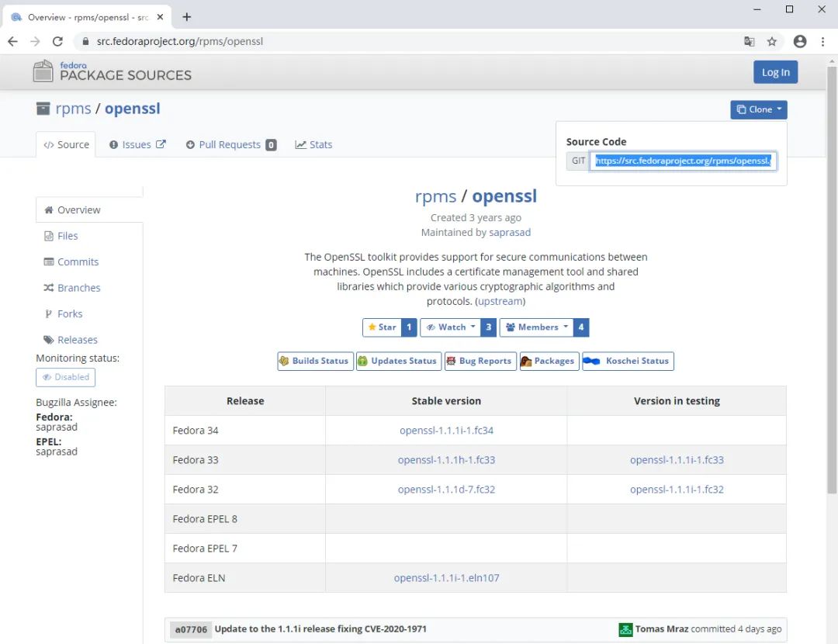Open openssl-1.1.1d-7.fc32 stable version link
This screenshot has width=838, height=644.
446,489
